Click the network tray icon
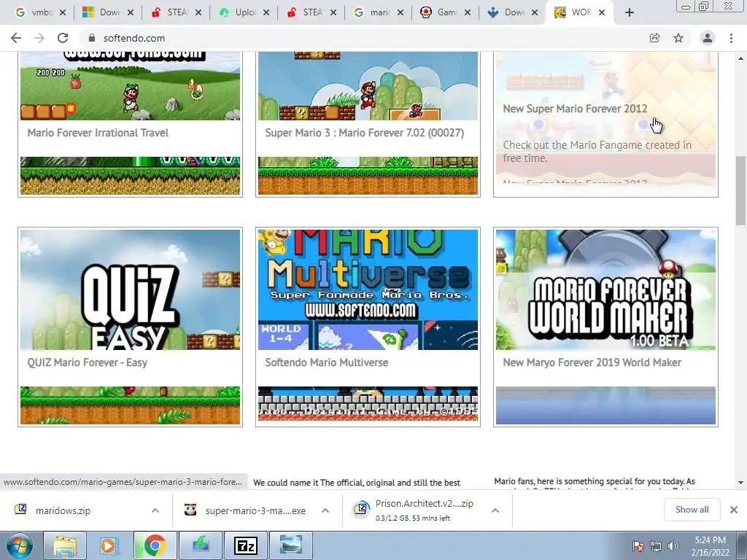The width and height of the screenshot is (747, 560). pyautogui.click(x=656, y=546)
